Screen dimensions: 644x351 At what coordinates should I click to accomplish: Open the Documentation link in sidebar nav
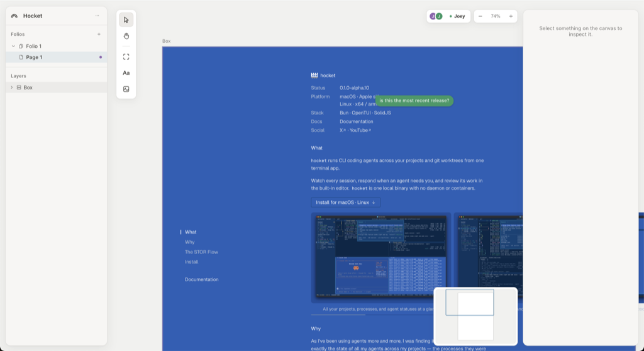coord(202,279)
